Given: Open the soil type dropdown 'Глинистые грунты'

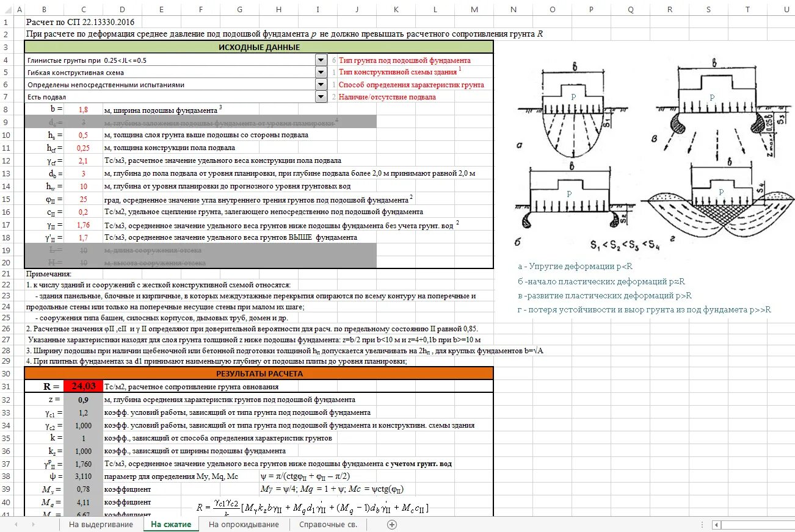Looking at the screenshot, I should [x=321, y=60].
